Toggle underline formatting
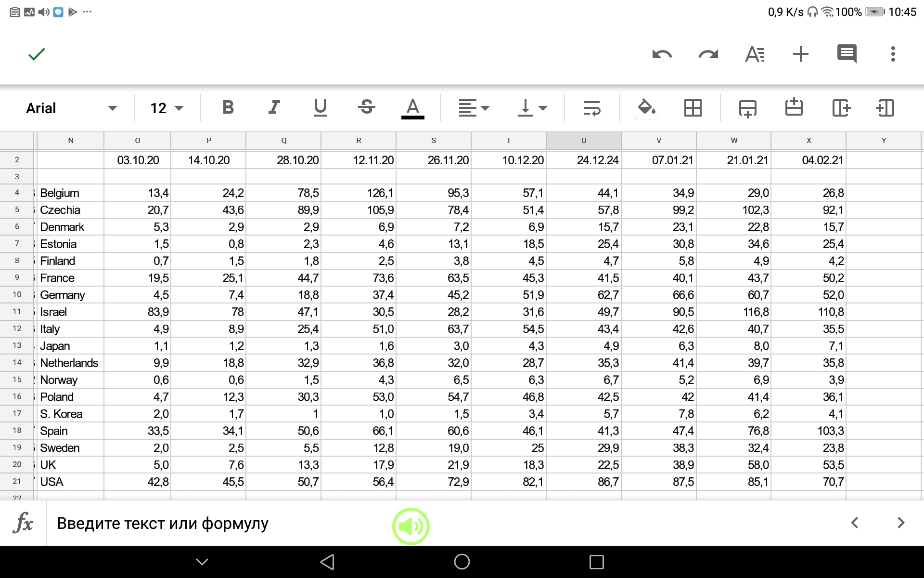Viewport: 924px width, 578px height. click(x=321, y=107)
